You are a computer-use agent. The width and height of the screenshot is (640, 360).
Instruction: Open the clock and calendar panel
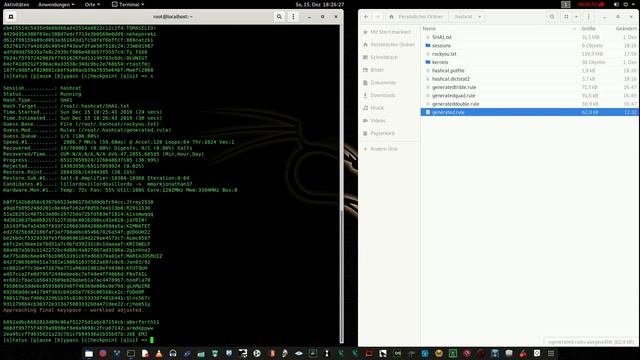click(x=320, y=4)
